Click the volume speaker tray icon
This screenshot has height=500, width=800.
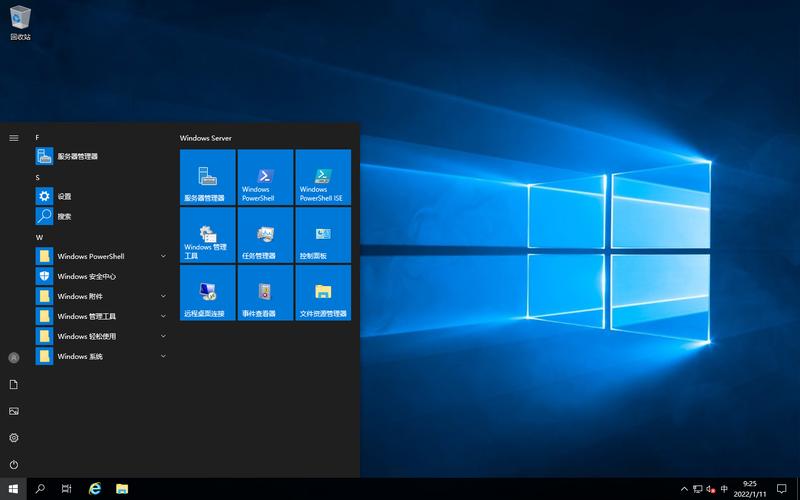click(711, 489)
